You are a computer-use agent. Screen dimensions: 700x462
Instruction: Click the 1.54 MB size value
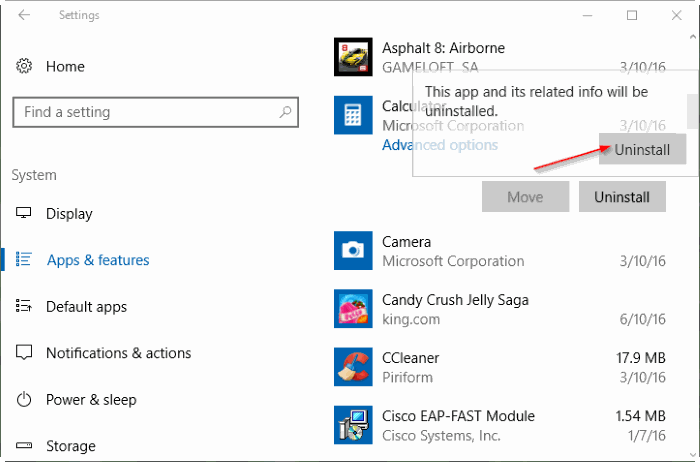641,416
